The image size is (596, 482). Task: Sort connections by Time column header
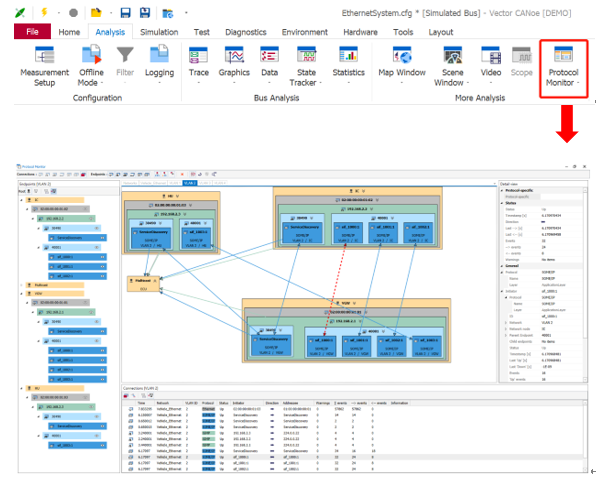pos(141,403)
